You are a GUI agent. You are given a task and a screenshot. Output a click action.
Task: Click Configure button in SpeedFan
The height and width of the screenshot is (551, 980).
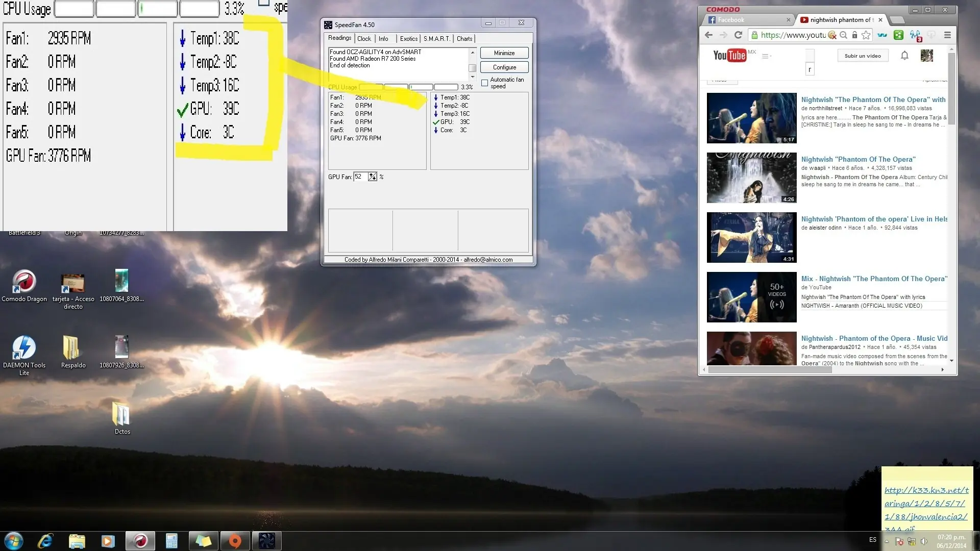coord(504,67)
